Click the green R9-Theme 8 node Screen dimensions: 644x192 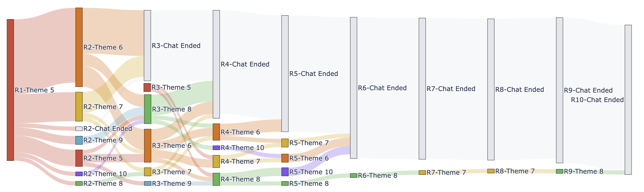[559, 171]
